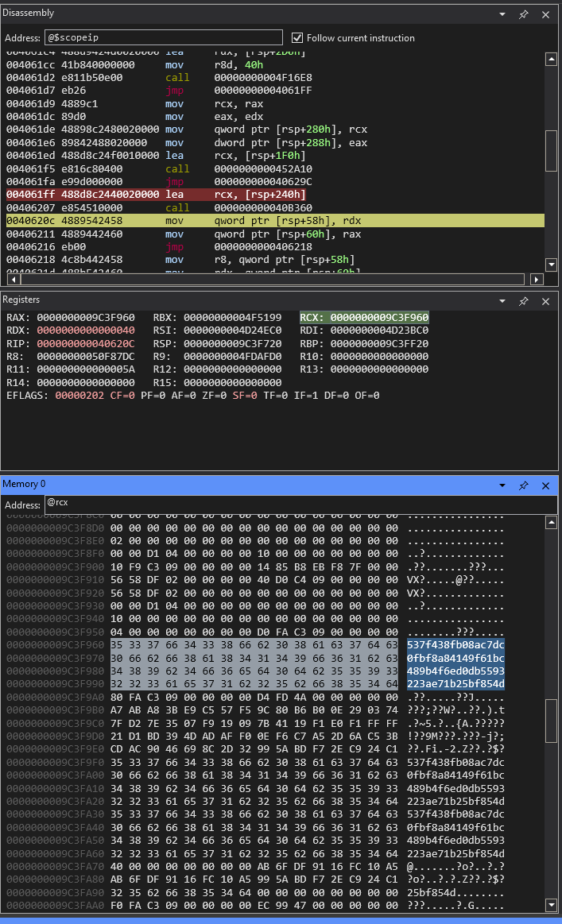
Task: Close the Memory 0 panel
Action: (x=545, y=485)
